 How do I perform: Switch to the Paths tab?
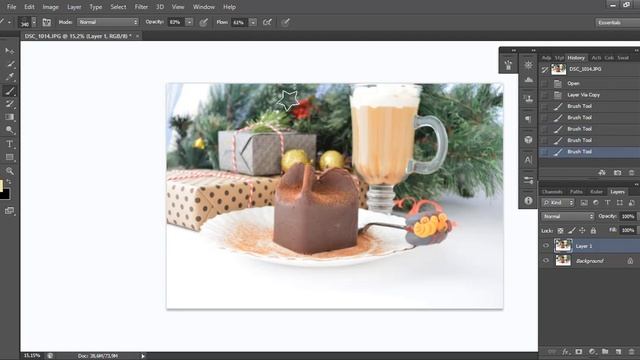tap(576, 191)
